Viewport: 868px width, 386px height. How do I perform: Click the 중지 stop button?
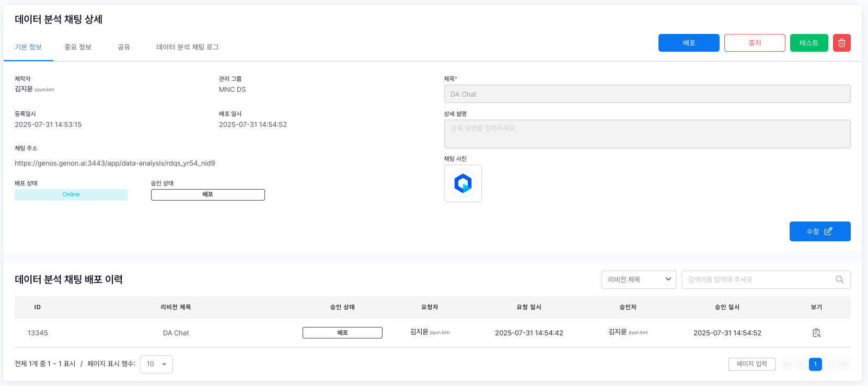[x=755, y=43]
